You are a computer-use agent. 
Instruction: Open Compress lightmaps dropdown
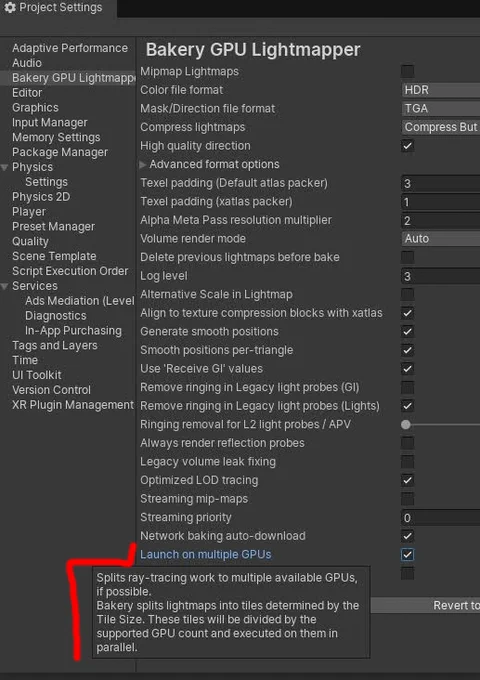point(441,127)
